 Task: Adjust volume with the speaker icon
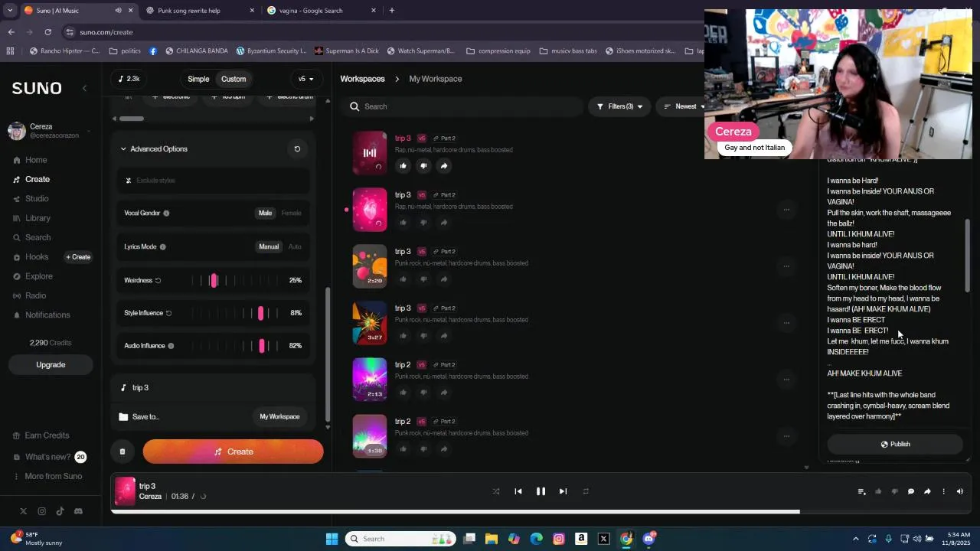[960, 491]
